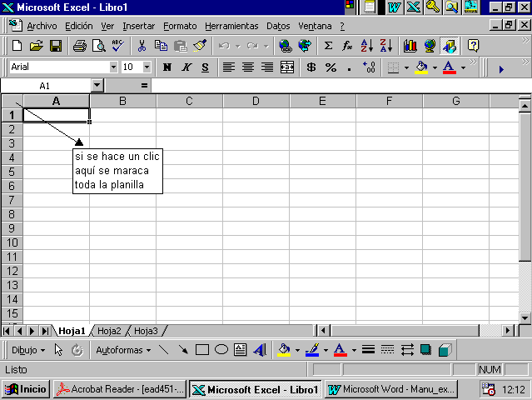Open the Office Assistant help icon

pos(473,46)
